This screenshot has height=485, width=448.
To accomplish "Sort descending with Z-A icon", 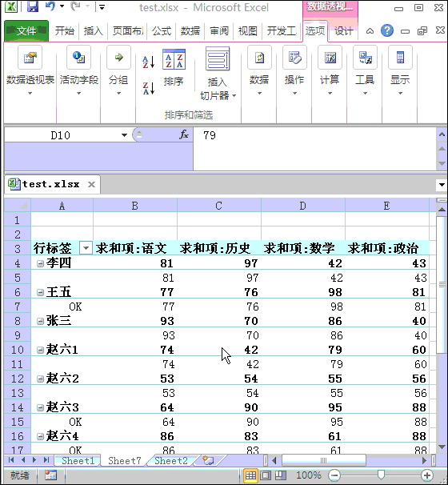I will point(149,88).
